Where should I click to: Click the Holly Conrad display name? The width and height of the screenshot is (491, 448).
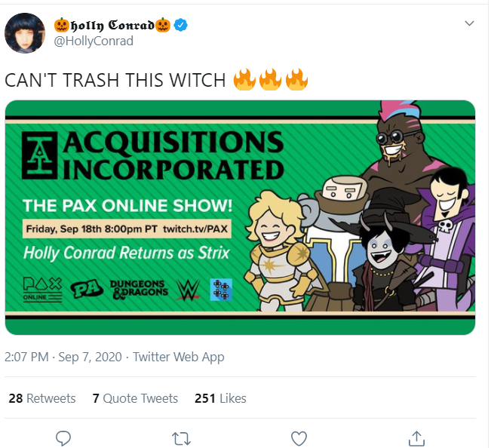pos(112,25)
